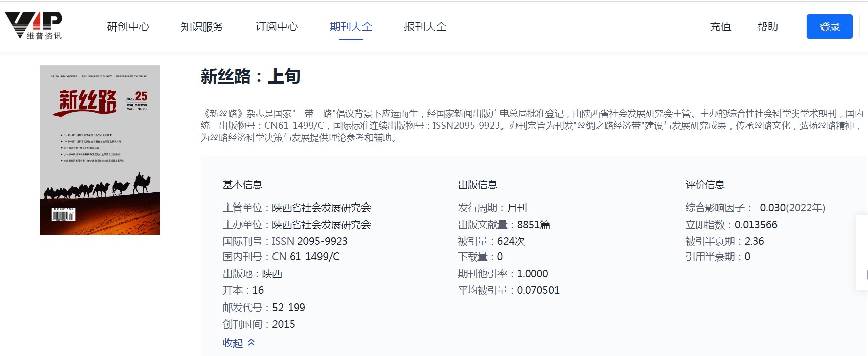
Task: Collapse details with the 收起 link
Action: point(233,343)
